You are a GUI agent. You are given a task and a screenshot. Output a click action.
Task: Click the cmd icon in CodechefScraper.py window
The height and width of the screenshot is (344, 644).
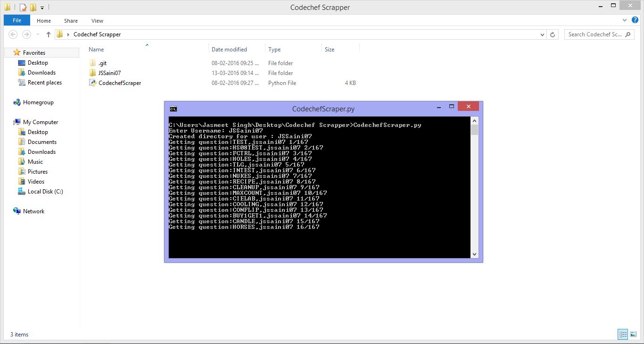tap(173, 109)
